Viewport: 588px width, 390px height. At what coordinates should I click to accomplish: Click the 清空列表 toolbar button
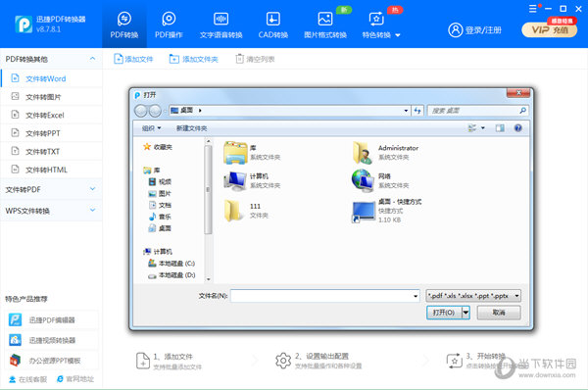pyautogui.click(x=255, y=59)
